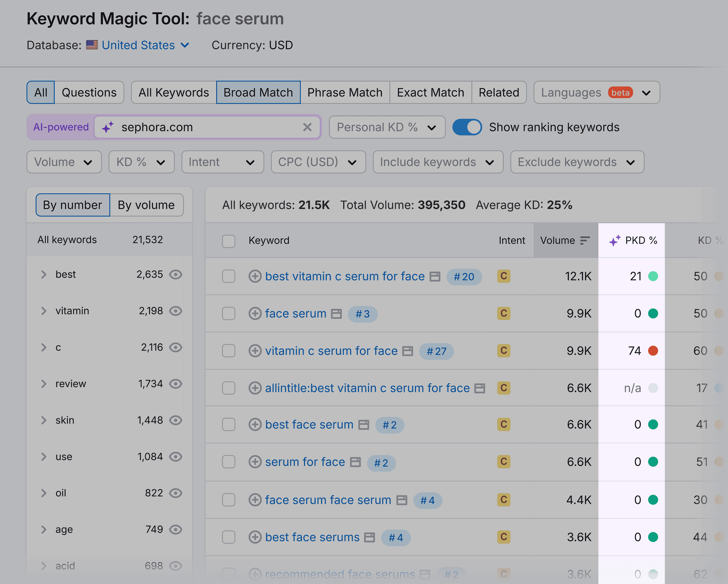Select the checkbox next to best face serum row

229,425
